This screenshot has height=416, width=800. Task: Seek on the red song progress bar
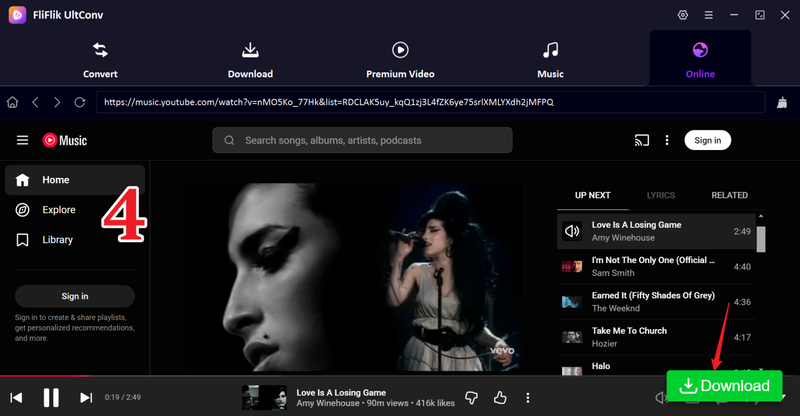pyautogui.click(x=44, y=376)
